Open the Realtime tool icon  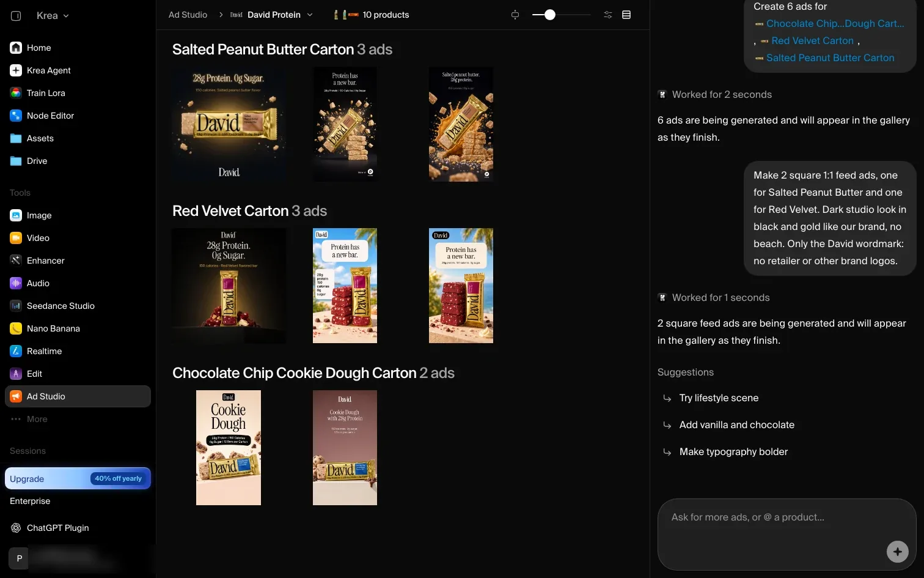(x=16, y=351)
